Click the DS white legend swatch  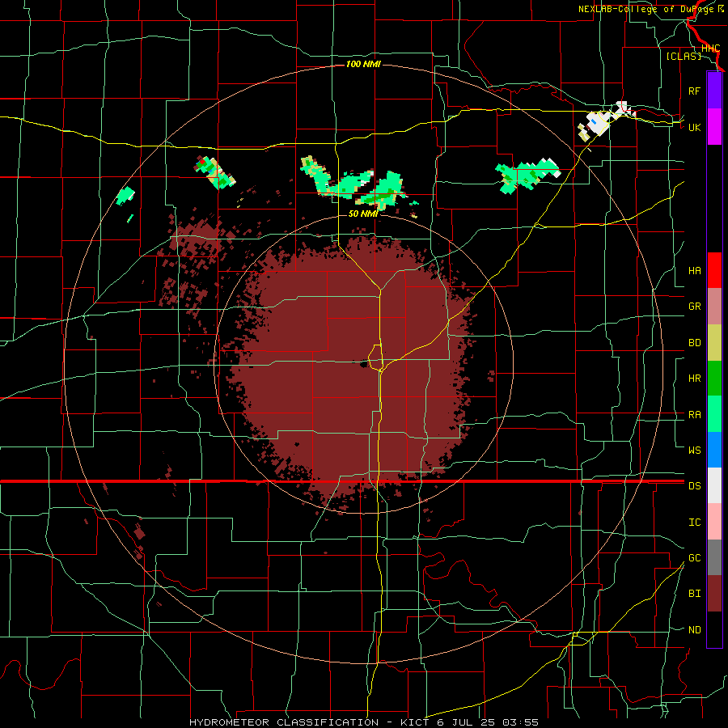tap(714, 485)
